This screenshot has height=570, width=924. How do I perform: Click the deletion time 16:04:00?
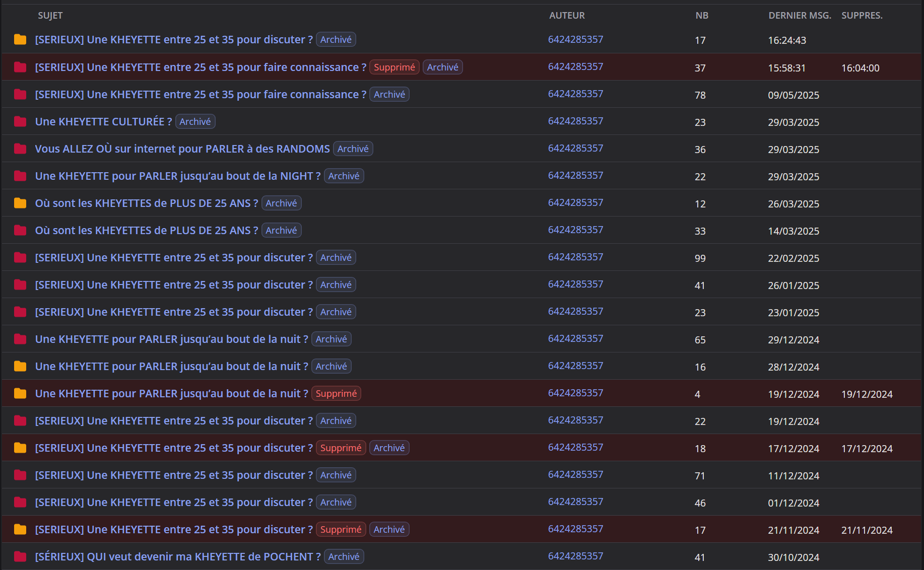pyautogui.click(x=861, y=68)
